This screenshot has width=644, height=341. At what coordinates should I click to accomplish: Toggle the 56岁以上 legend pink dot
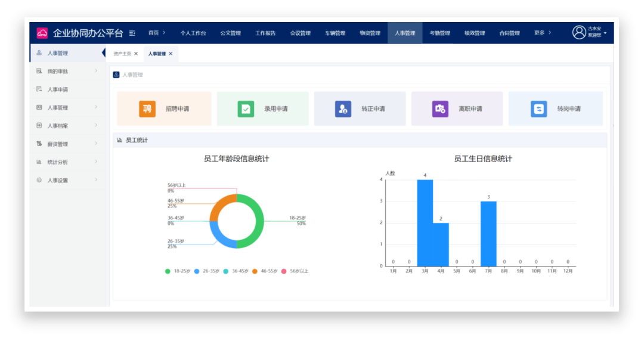point(284,272)
